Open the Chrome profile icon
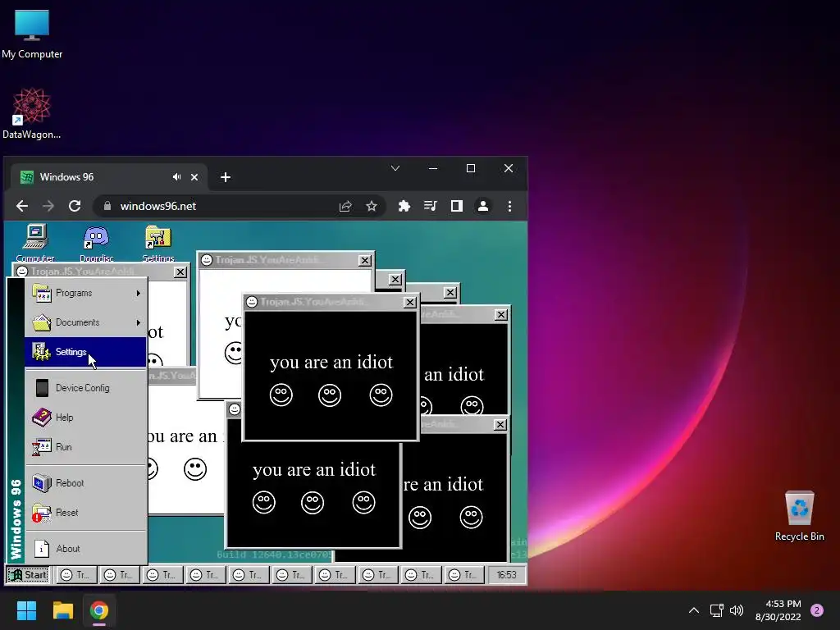 click(x=482, y=206)
